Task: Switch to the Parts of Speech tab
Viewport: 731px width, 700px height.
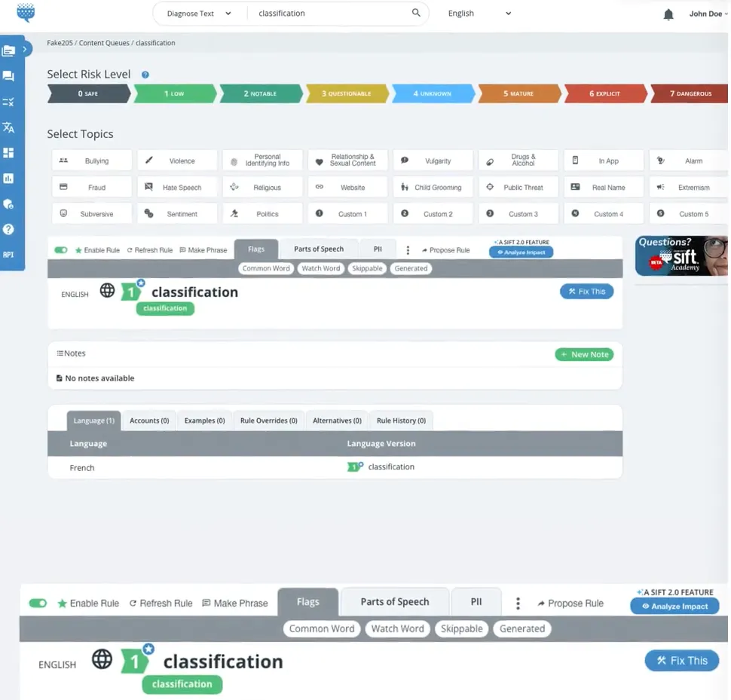Action: [x=319, y=249]
